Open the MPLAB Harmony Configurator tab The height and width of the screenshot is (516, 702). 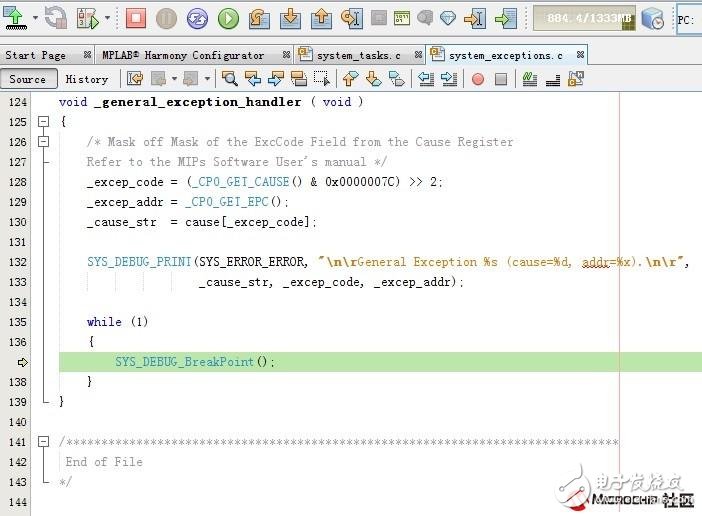pyautogui.click(x=183, y=55)
